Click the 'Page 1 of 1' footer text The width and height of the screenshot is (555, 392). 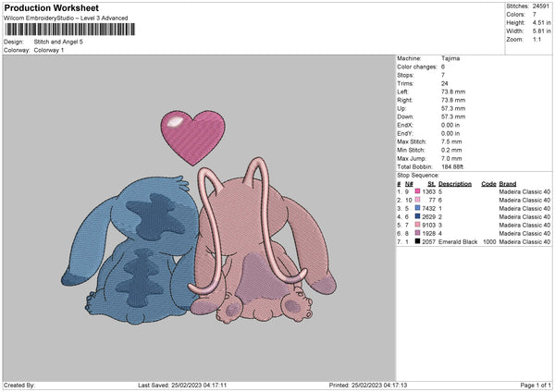click(x=536, y=386)
